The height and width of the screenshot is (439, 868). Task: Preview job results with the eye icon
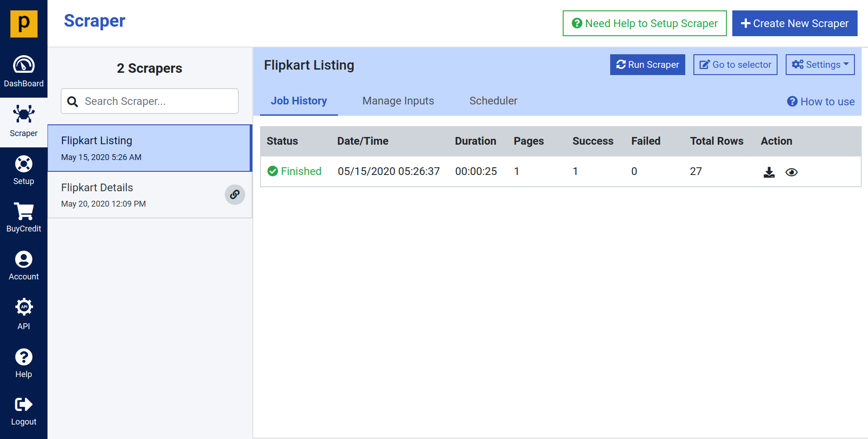coord(792,172)
